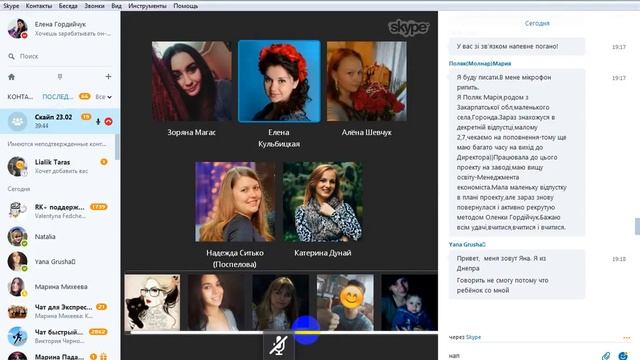Click the 1739 unread badge on RK+ chat
The height and width of the screenshot is (360, 640).
[99, 207]
